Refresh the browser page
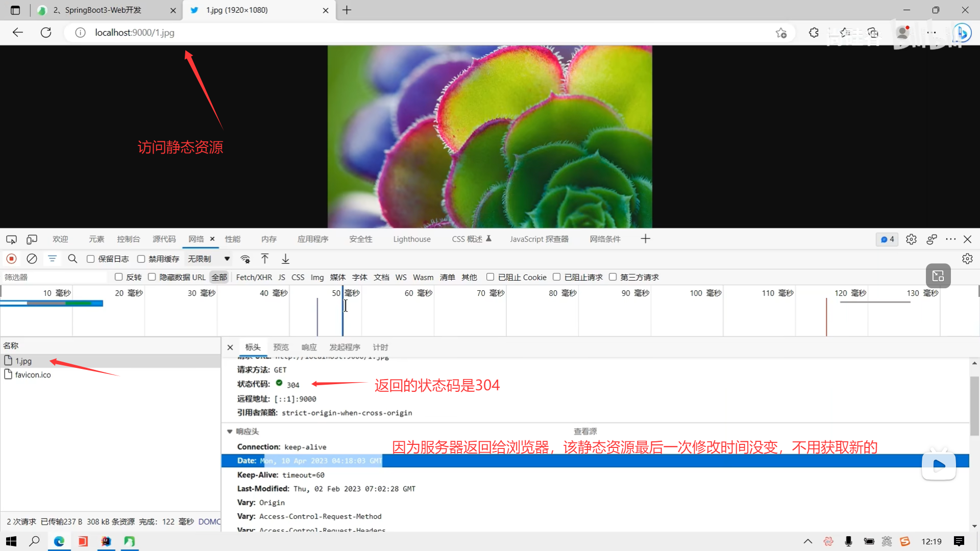Viewport: 980px width, 551px height. [46, 33]
